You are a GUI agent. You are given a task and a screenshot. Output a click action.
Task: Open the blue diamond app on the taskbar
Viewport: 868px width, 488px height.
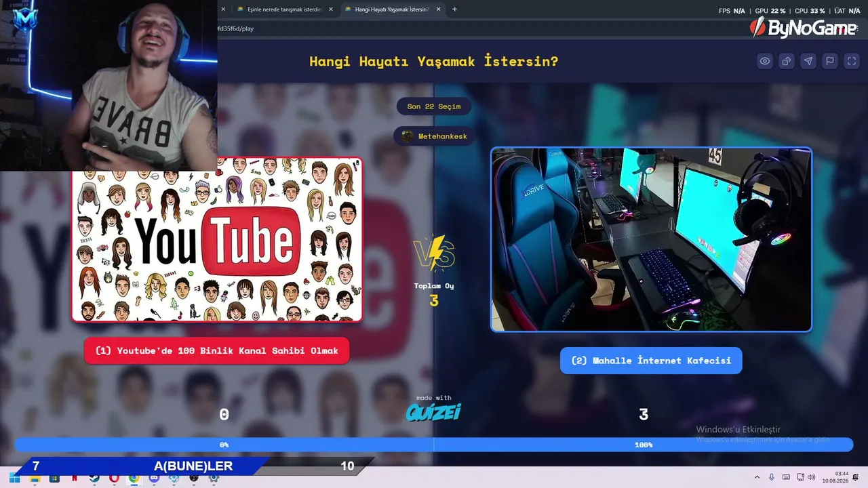[174, 478]
